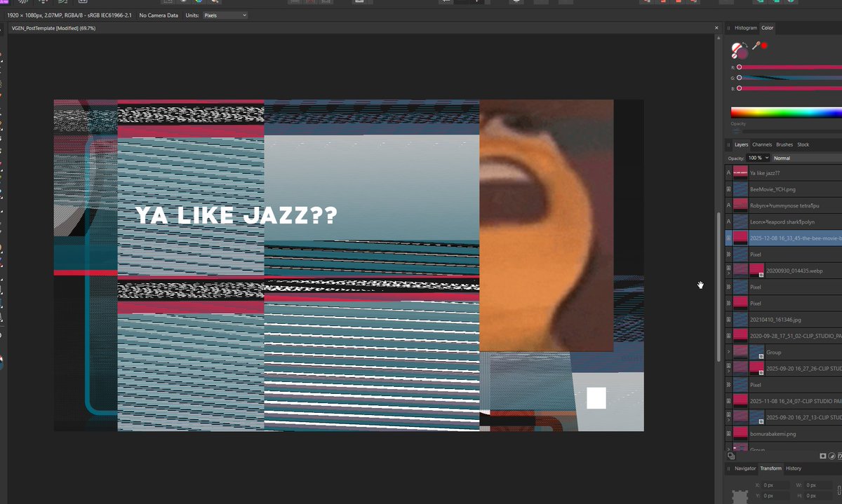Select the Pixel layer below 20200930_014435.webp
Image resolution: width=842 pixels, height=504 pixels.
(x=783, y=287)
